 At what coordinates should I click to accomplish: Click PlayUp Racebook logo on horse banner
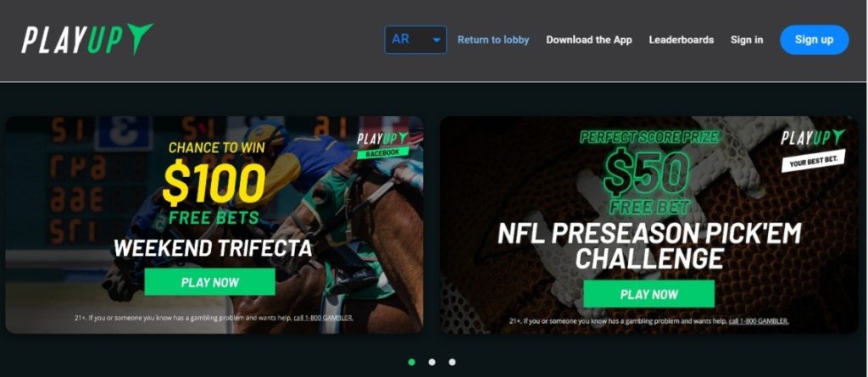pyautogui.click(x=382, y=145)
